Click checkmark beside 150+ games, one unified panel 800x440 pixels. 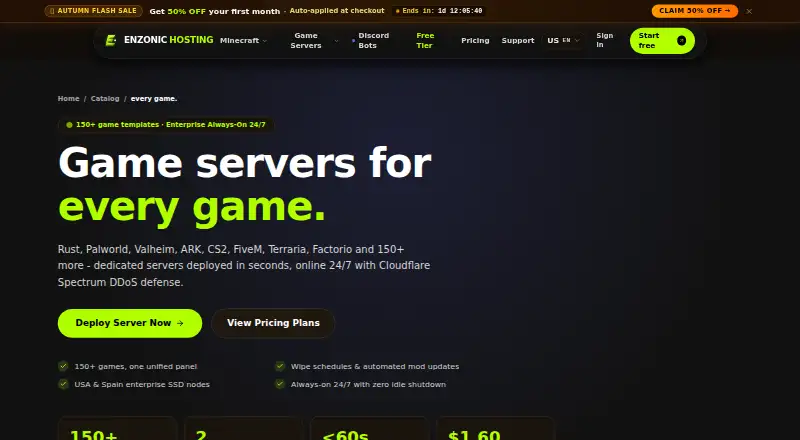click(63, 366)
